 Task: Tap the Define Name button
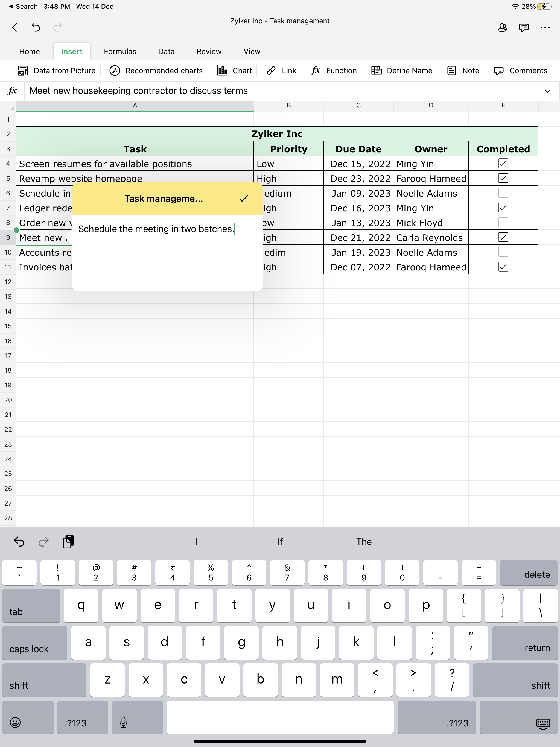[402, 71]
